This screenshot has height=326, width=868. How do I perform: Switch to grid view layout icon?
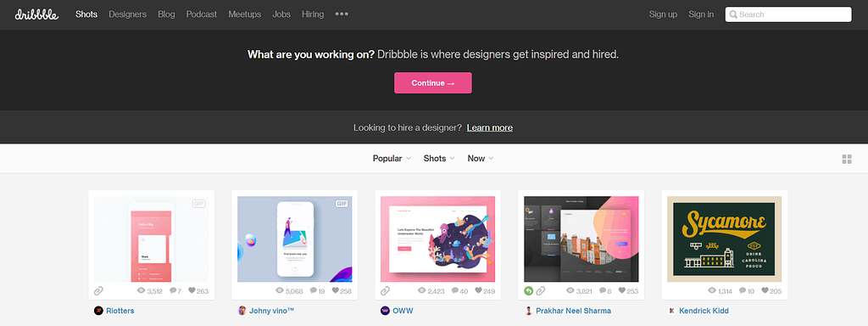tap(847, 159)
